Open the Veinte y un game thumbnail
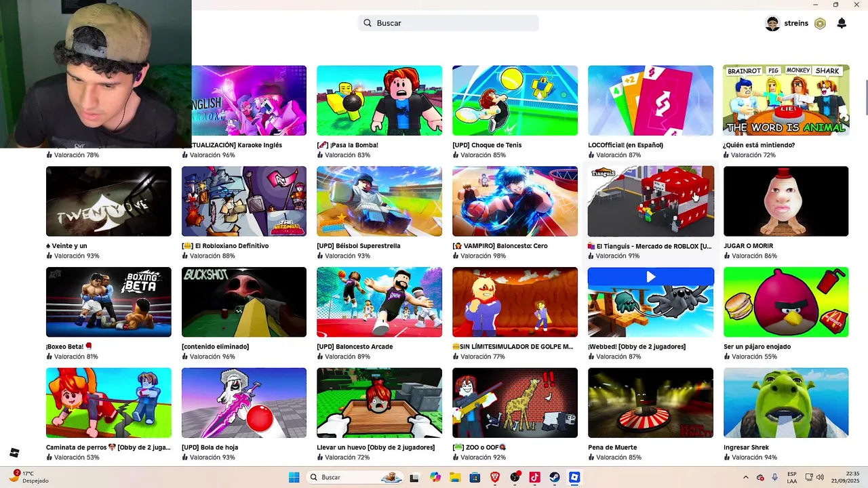This screenshot has width=868, height=488. click(x=108, y=201)
